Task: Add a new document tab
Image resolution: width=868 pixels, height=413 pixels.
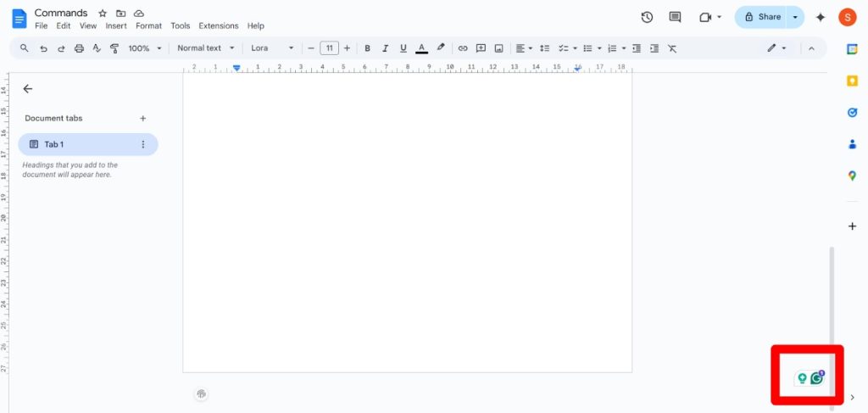Action: point(142,118)
